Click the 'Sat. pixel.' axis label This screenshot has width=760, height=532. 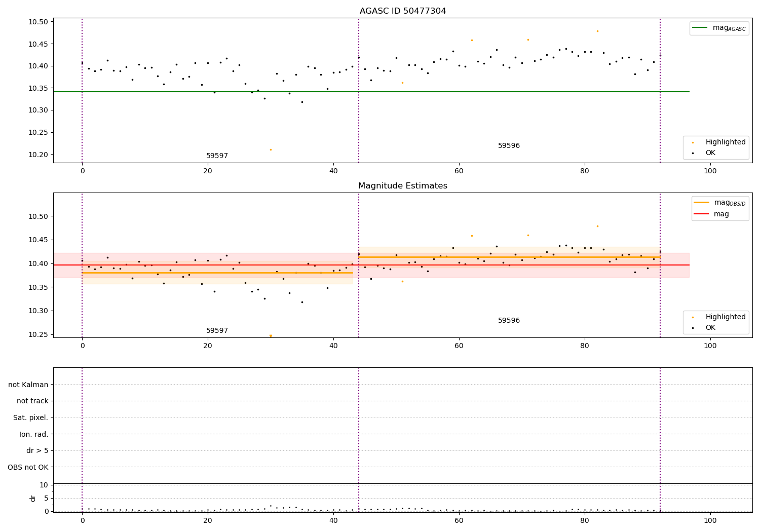31,417
